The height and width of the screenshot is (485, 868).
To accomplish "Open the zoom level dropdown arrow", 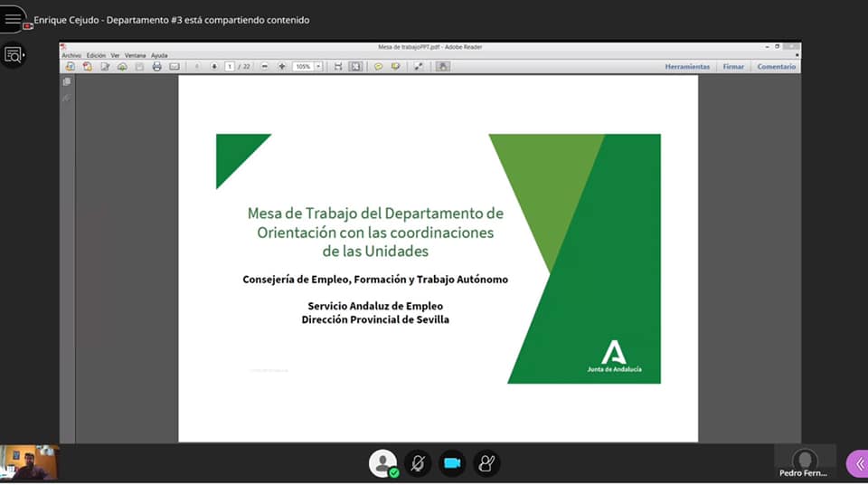I will click(318, 67).
